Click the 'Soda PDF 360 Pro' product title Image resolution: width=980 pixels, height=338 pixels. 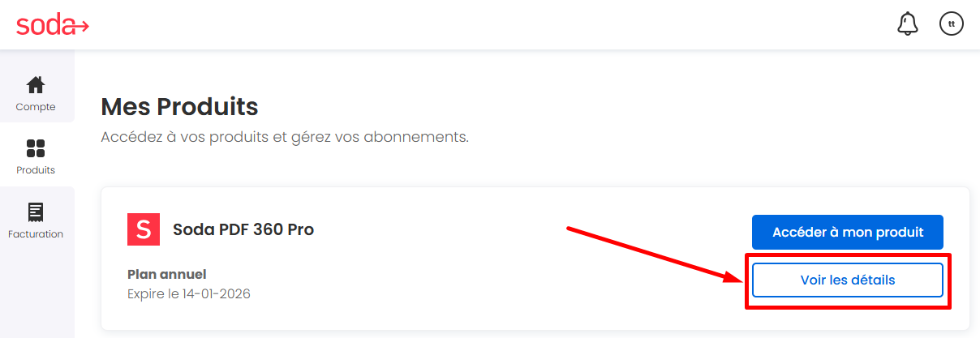coord(243,229)
